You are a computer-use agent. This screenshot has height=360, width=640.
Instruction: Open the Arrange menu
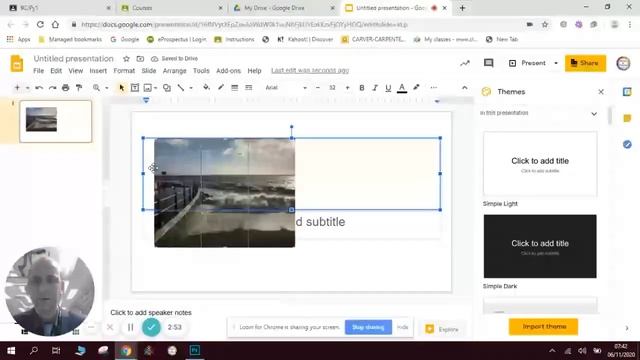[174, 71]
